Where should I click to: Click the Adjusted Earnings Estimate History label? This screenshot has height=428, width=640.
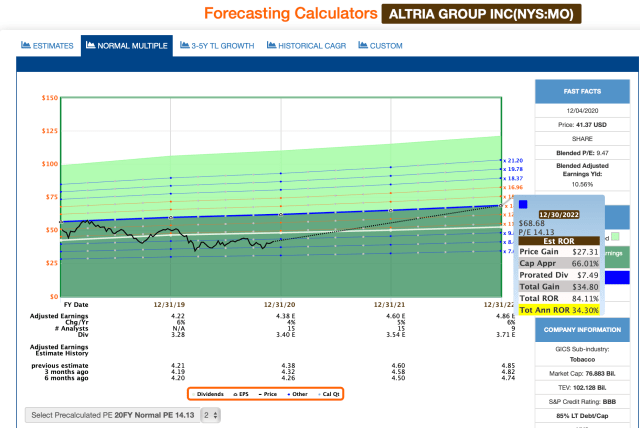pos(59,350)
